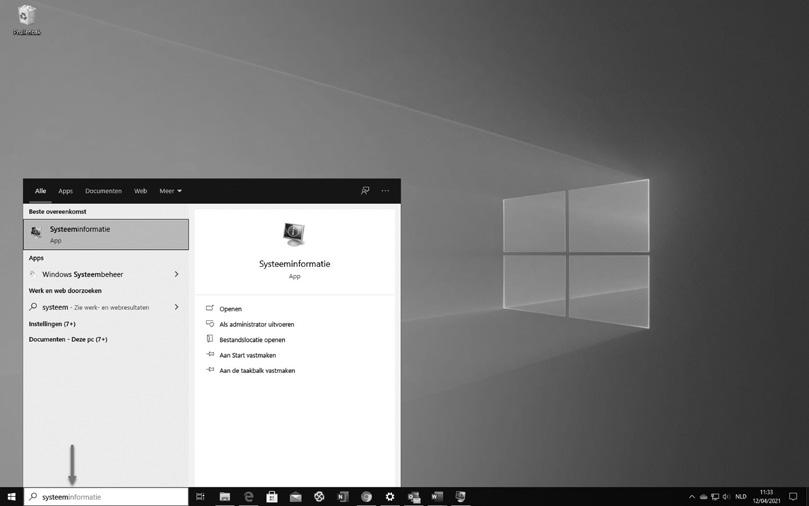Choose Openen in the preview pane
Screen dimensions: 809x506
tap(231, 309)
